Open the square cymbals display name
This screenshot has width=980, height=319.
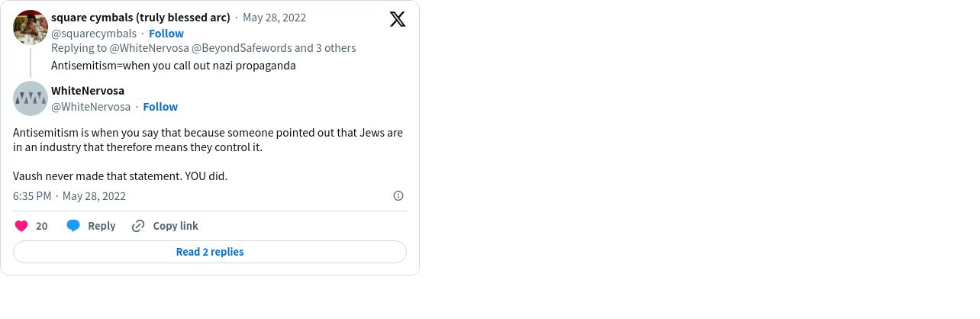[140, 18]
